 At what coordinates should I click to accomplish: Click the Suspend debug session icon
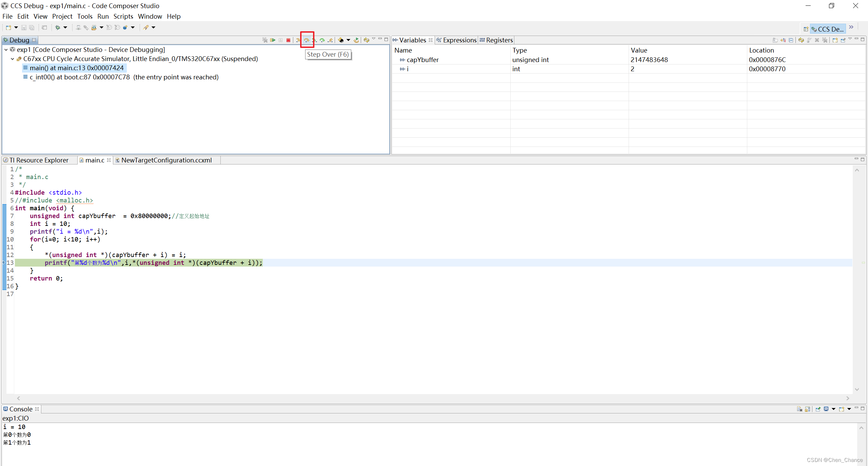tap(281, 40)
